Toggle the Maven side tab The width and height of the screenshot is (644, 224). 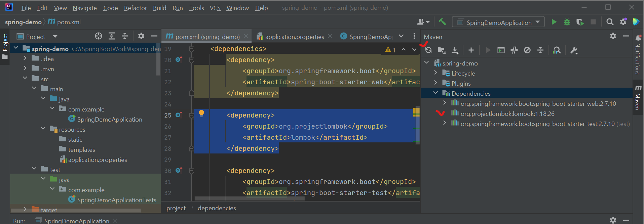pos(638,97)
